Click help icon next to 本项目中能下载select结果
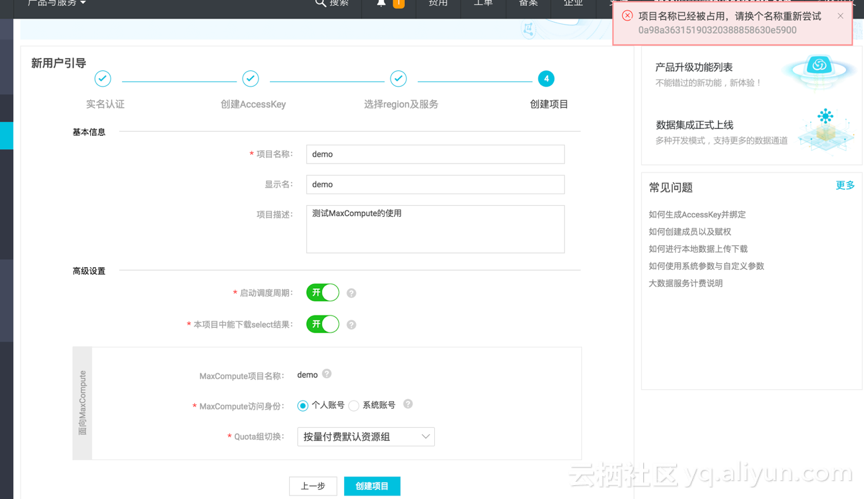864x499 pixels. pos(351,324)
